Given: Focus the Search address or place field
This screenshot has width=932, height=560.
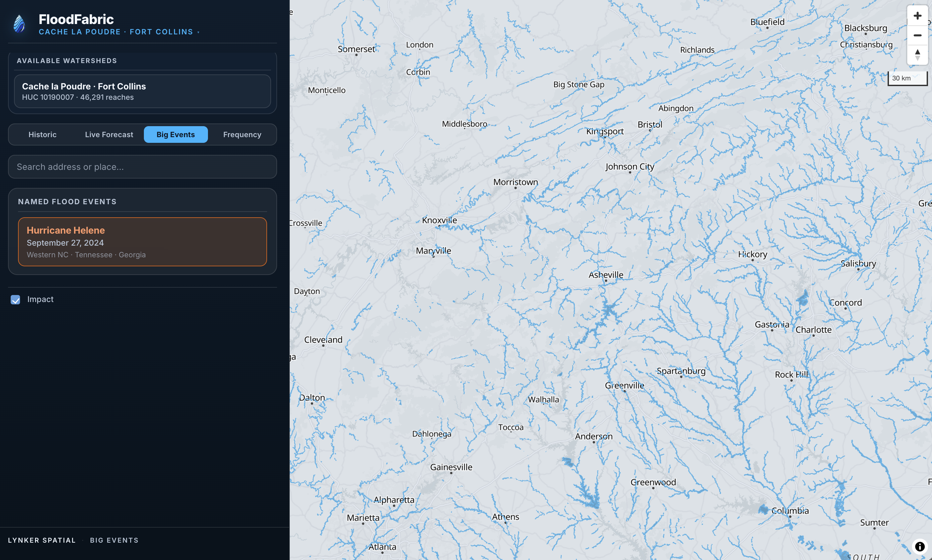Looking at the screenshot, I should point(142,167).
